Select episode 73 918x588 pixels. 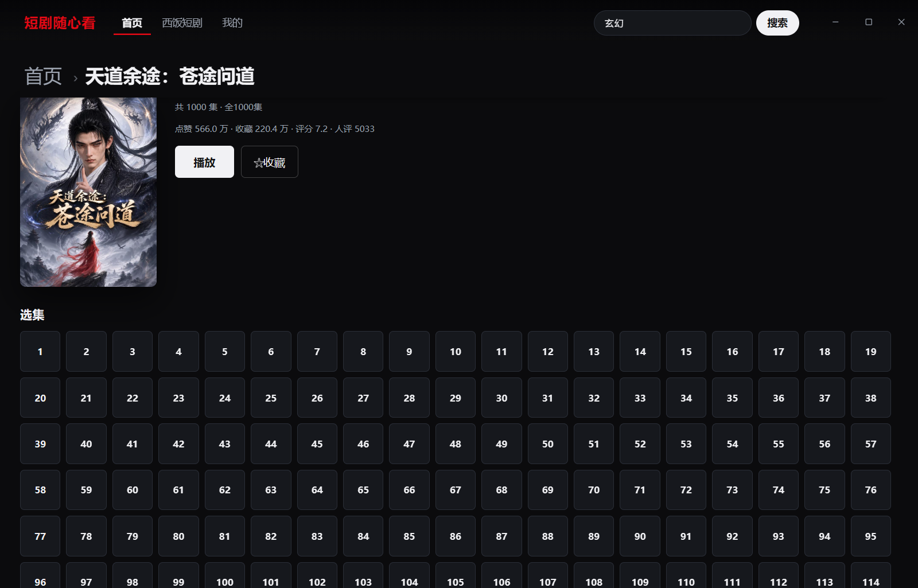[x=732, y=490]
